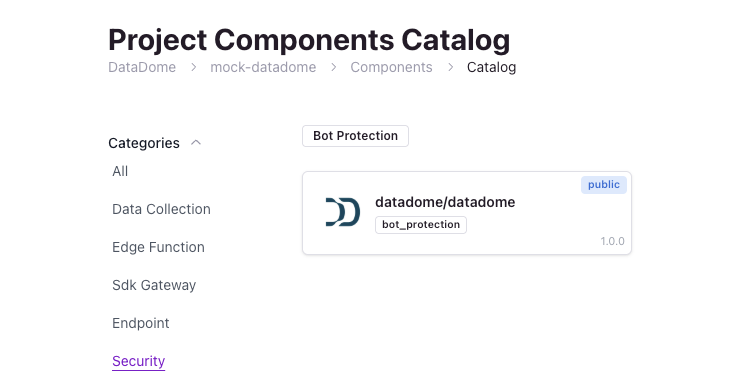Open the Edge Function category

[159, 247]
